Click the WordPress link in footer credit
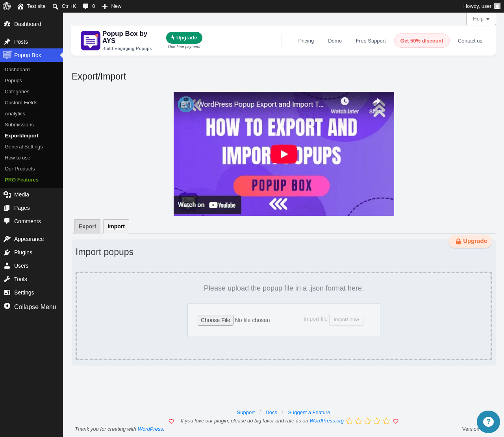The width and height of the screenshot is (504, 437). click(x=150, y=429)
